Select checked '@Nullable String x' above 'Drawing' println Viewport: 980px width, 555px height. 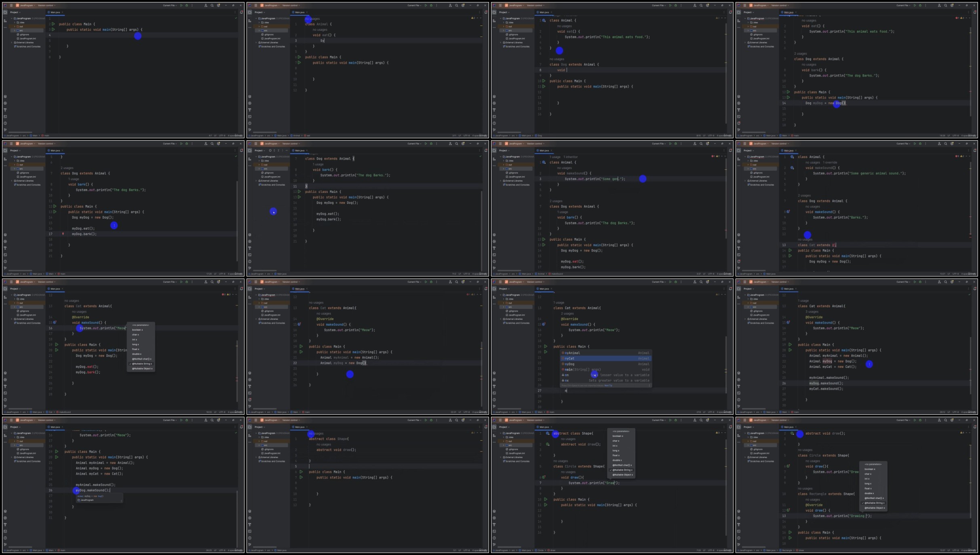(x=873, y=503)
